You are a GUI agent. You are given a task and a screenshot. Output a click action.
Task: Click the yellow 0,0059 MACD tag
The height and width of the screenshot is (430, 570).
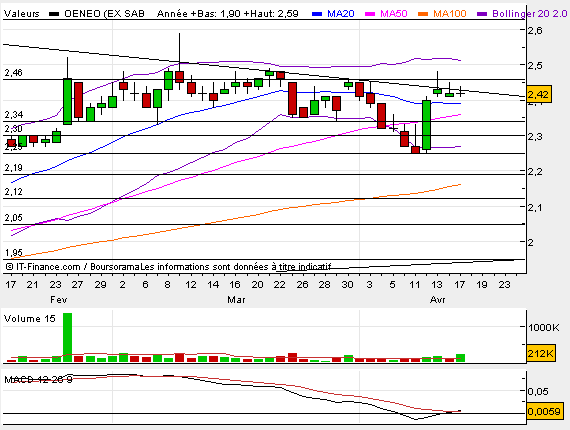point(544,411)
